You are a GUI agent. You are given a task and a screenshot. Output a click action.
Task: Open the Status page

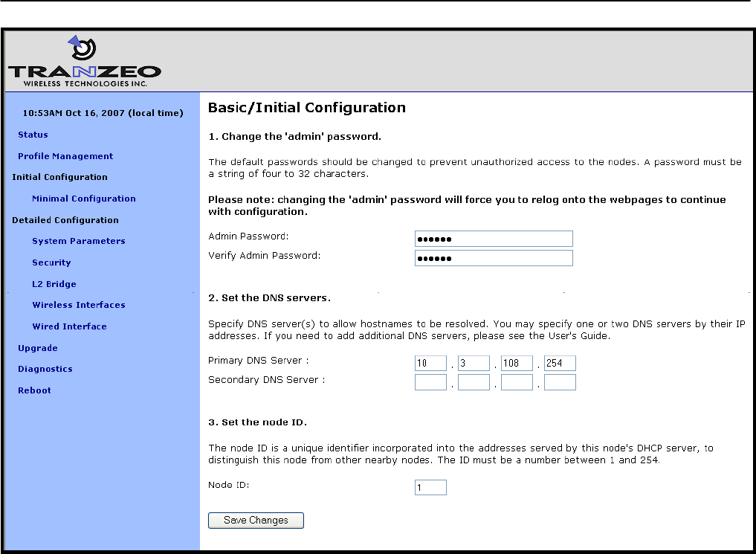point(33,135)
